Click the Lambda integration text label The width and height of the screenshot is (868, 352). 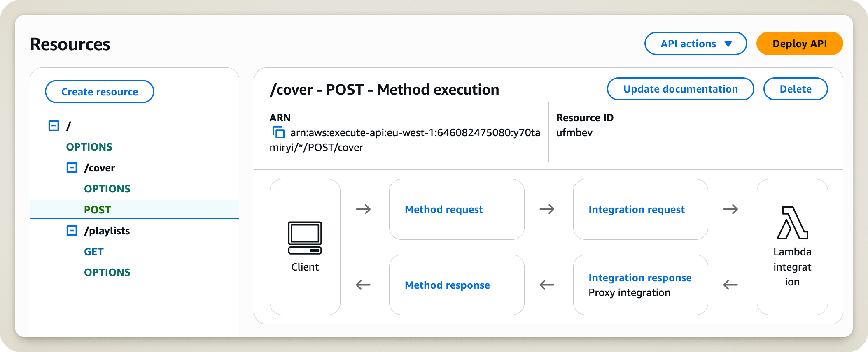coord(792,267)
